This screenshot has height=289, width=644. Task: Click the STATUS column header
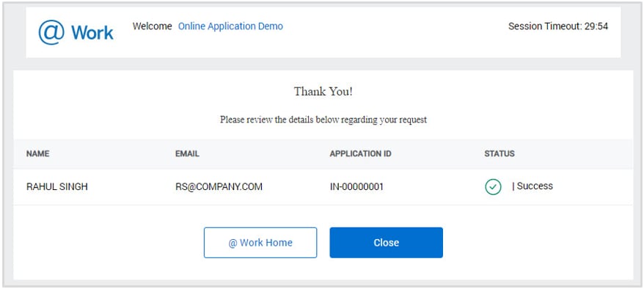500,154
